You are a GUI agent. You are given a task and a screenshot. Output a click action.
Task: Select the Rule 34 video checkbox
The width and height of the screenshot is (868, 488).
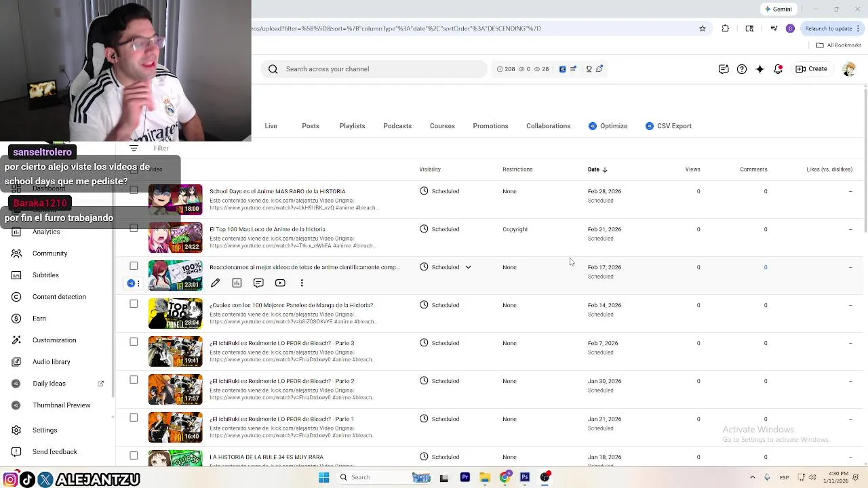tap(134, 456)
